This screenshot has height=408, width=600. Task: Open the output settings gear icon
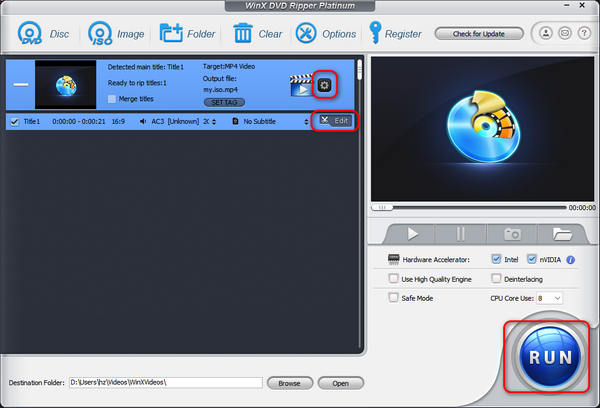click(323, 85)
